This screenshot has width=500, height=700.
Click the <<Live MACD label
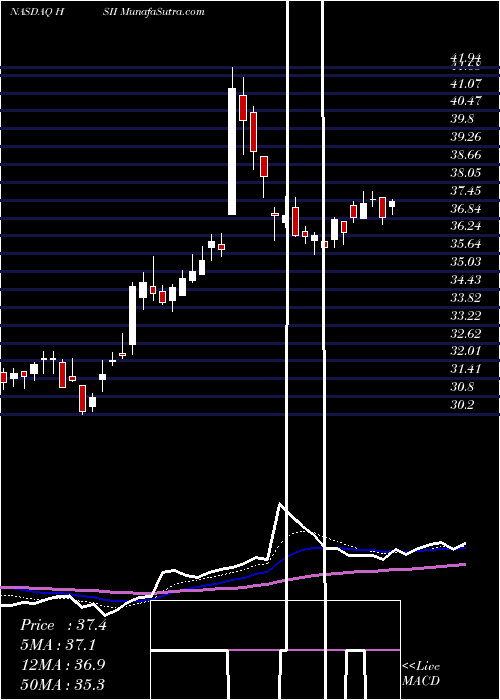(421, 674)
